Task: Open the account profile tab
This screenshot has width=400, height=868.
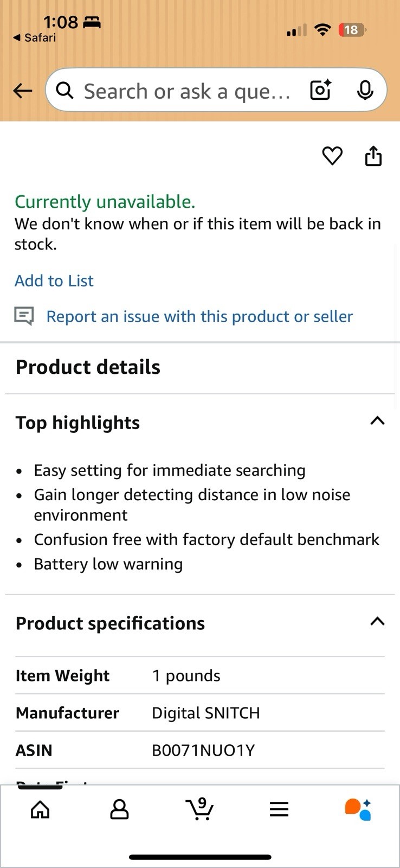Action: click(x=119, y=809)
